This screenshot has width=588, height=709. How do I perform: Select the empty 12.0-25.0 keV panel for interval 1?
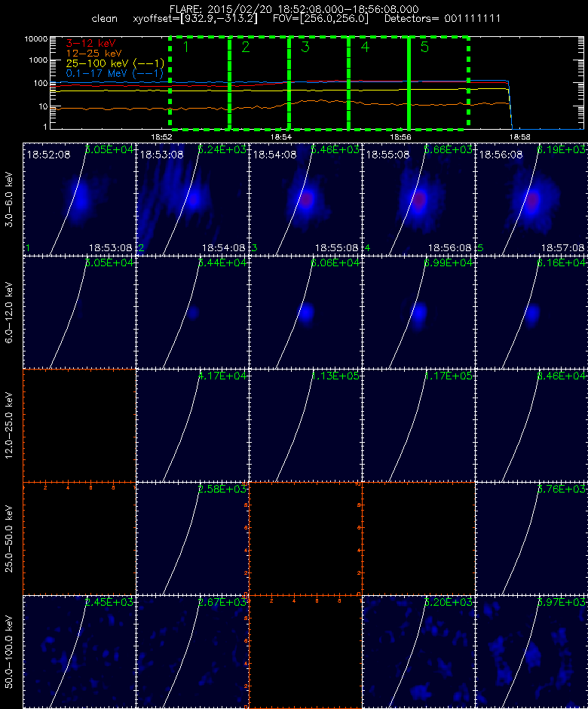79,425
